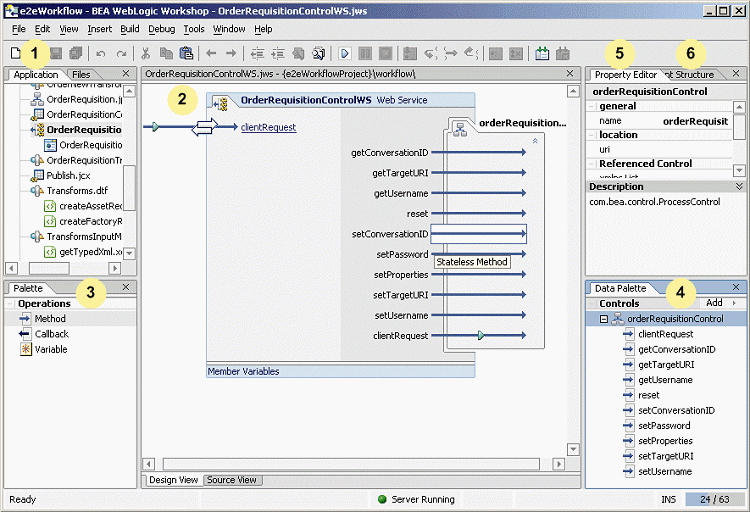Viewport: 750px width, 512px height.
Task: Select Publish.jcx in the Application tree
Action: tap(60, 176)
